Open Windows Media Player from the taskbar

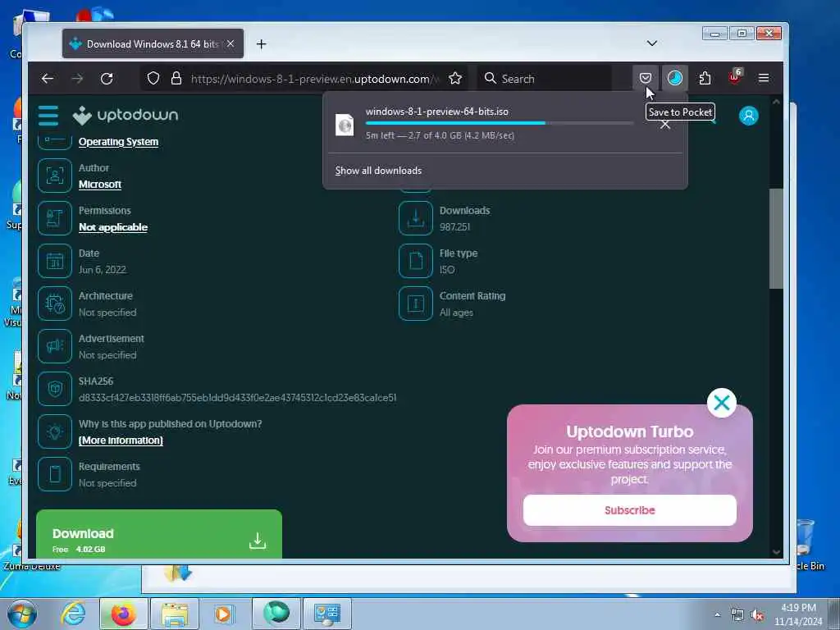click(225, 614)
